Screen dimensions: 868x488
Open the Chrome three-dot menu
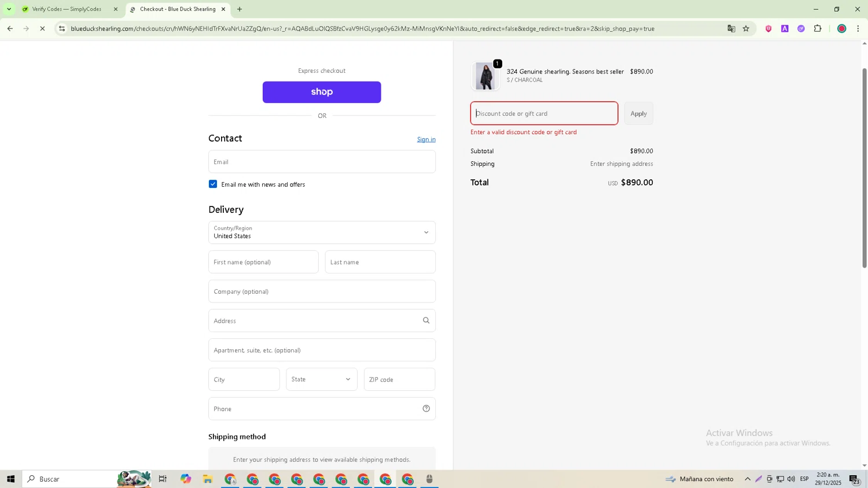pyautogui.click(x=858, y=28)
